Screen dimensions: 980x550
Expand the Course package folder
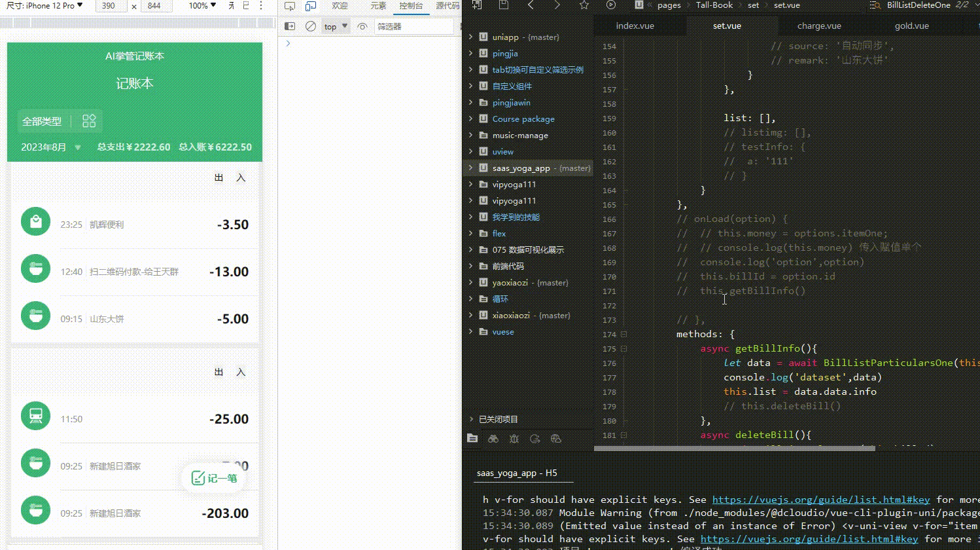[x=470, y=119]
